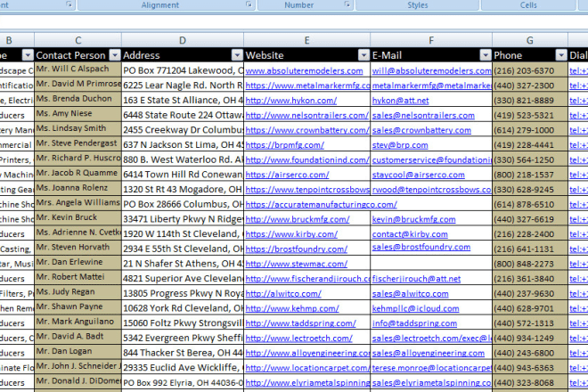Select address 163 E State St Alliance
Viewport: 588px width, 392px height.
pos(183,100)
